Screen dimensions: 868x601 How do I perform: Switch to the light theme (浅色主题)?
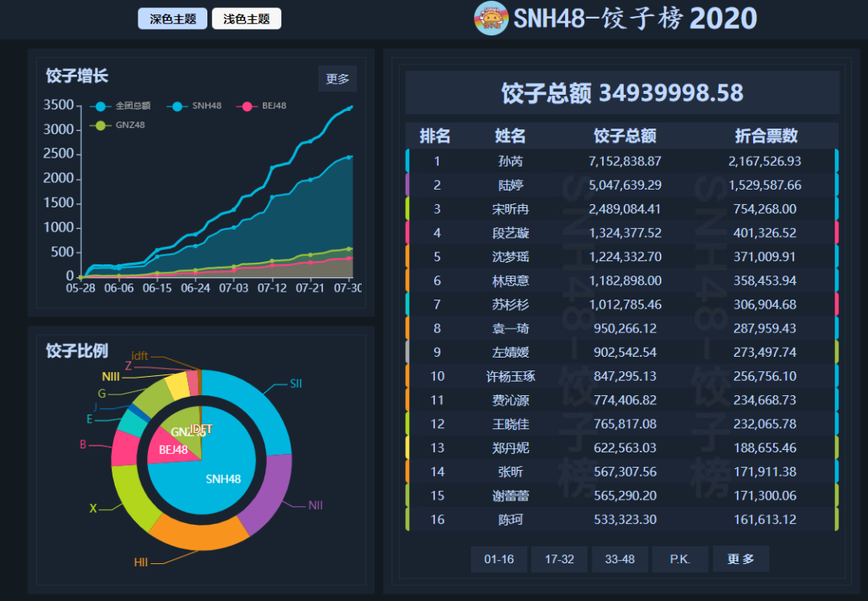click(x=247, y=18)
